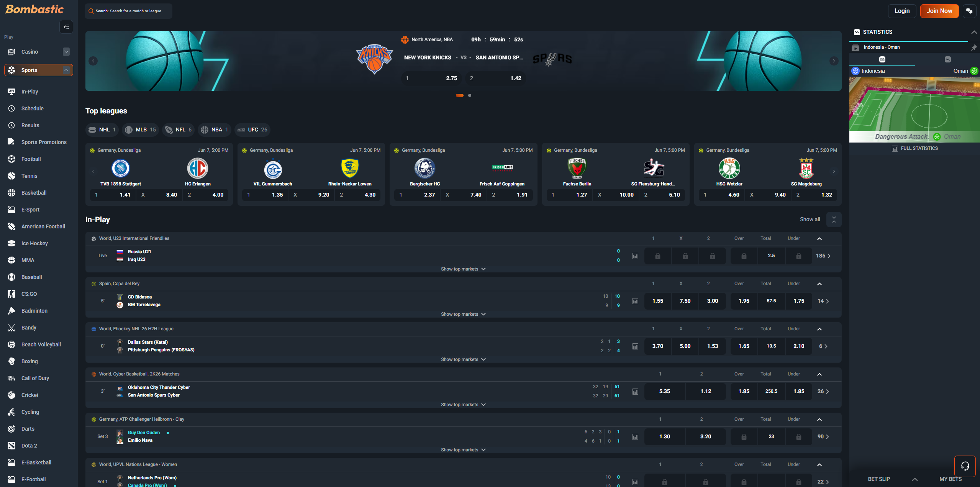Collapse the Ehockey NHL 26 H2H League

[819, 329]
